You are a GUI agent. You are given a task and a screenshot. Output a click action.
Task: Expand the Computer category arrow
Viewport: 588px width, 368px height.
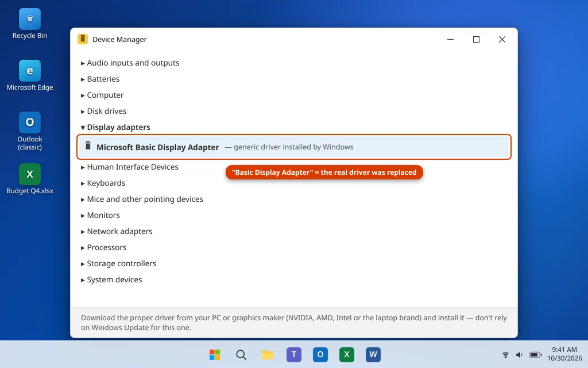(83, 95)
